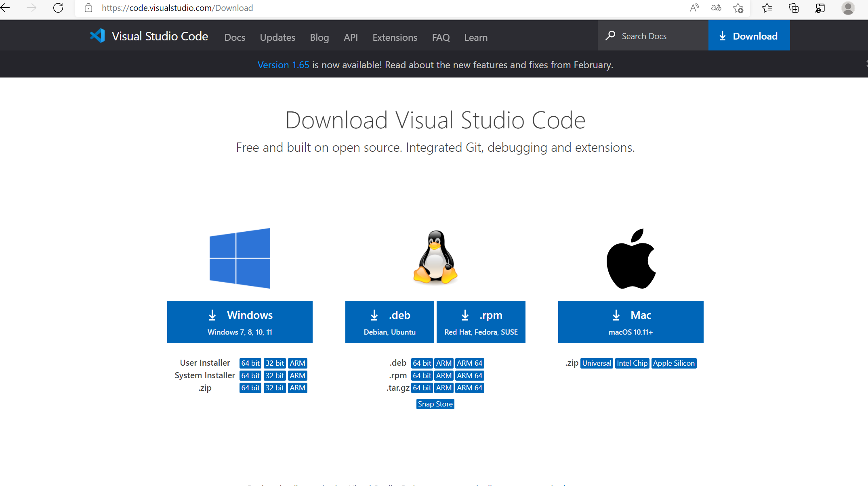868x486 pixels.
Task: Click the Snap Store link
Action: (x=435, y=404)
